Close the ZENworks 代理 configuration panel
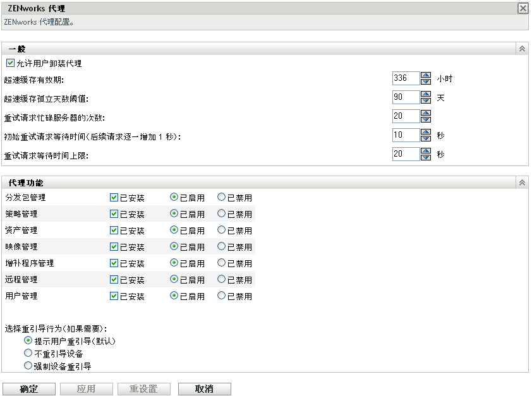The image size is (532, 396). coord(523,8)
